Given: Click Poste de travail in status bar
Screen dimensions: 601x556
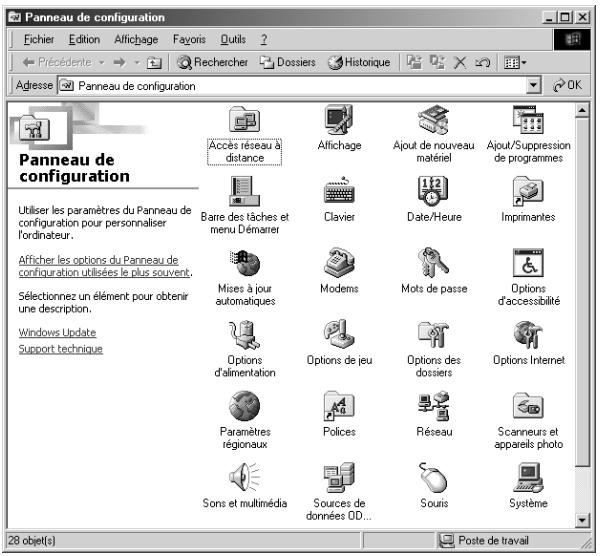Looking at the screenshot, I should tap(484, 541).
